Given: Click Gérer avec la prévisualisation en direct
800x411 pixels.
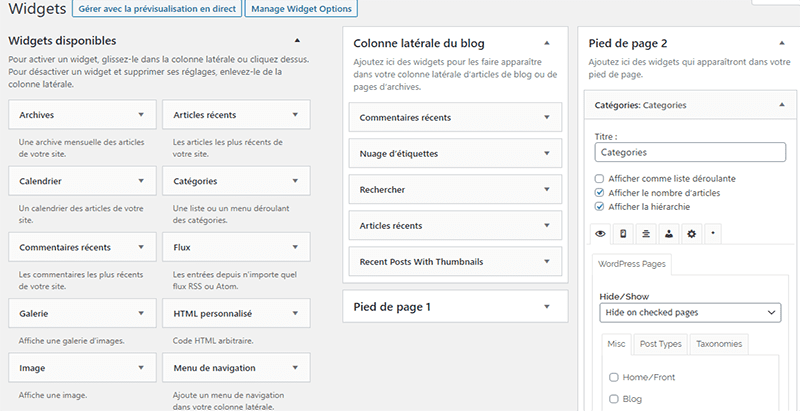Looking at the screenshot, I should tap(157, 9).
